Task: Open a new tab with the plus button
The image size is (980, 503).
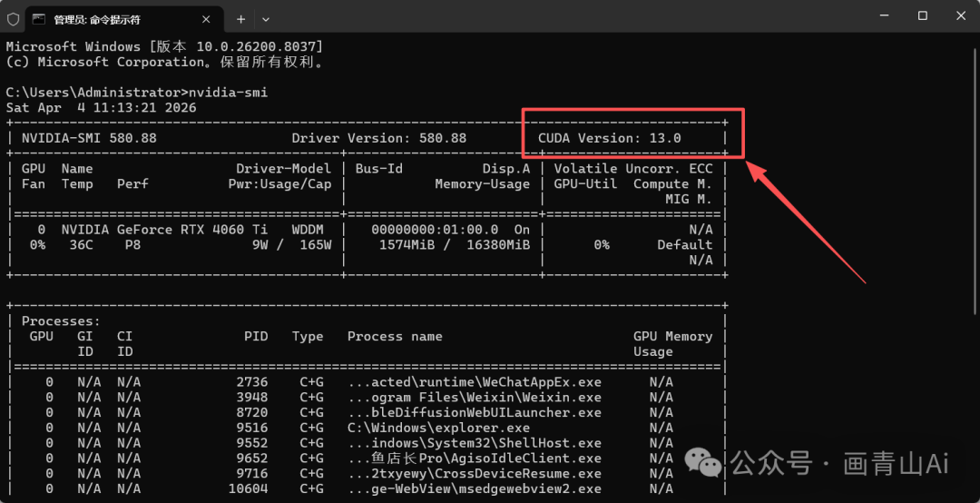Action: [x=241, y=18]
